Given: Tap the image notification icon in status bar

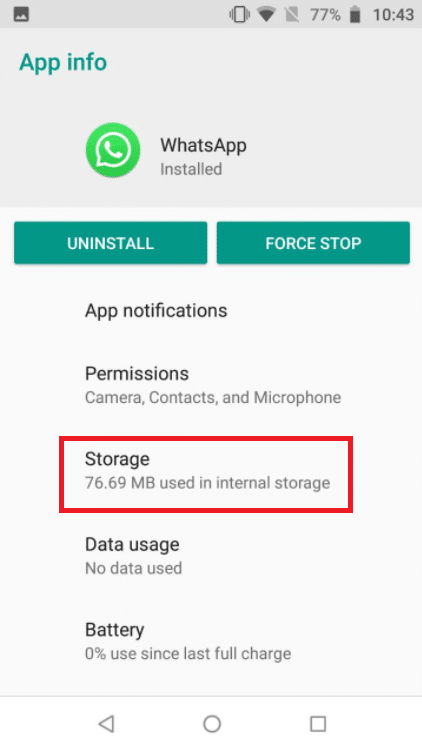Looking at the screenshot, I should coord(21,15).
